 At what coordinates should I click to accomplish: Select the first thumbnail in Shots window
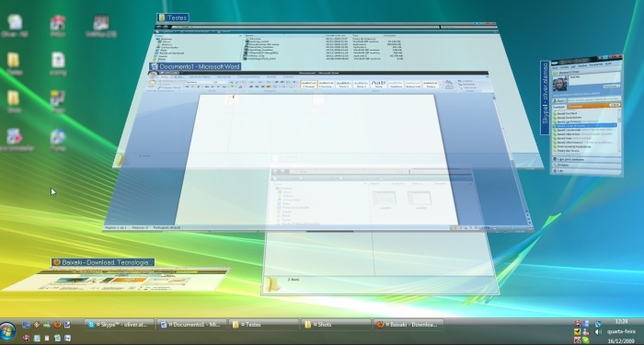point(384,199)
